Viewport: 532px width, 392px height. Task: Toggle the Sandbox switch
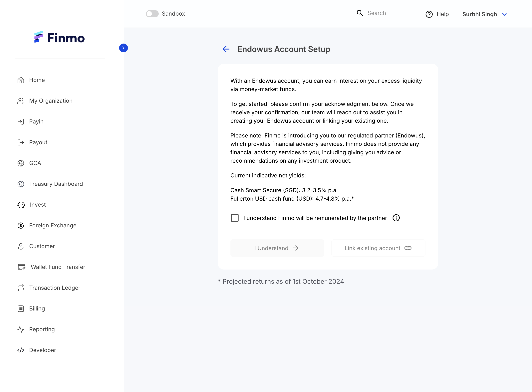pos(152,14)
